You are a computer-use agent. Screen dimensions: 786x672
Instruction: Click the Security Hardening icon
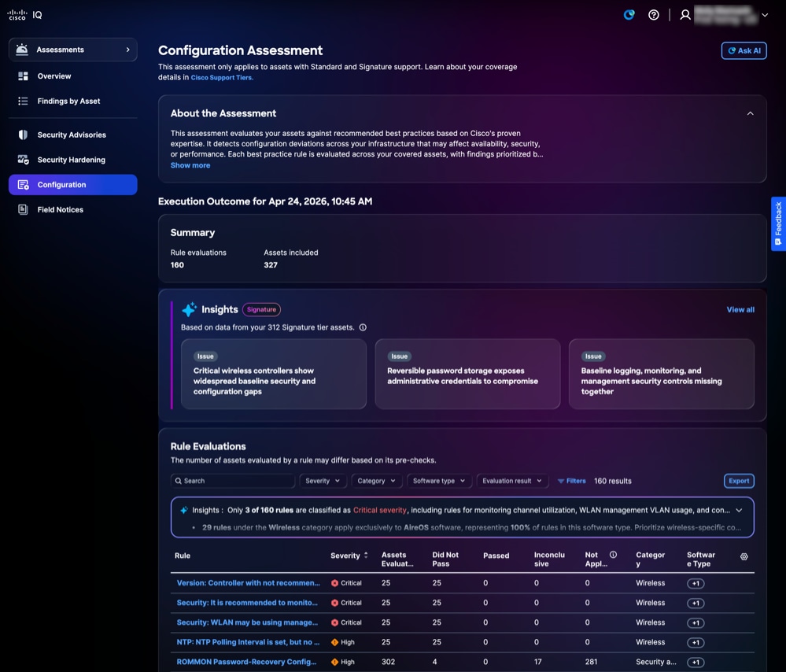tap(23, 160)
